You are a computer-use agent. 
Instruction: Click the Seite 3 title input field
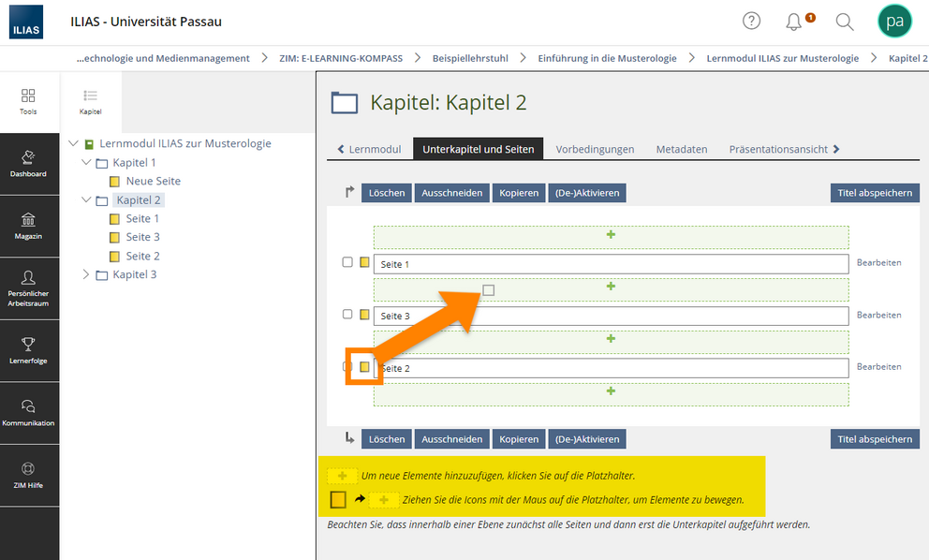(611, 316)
